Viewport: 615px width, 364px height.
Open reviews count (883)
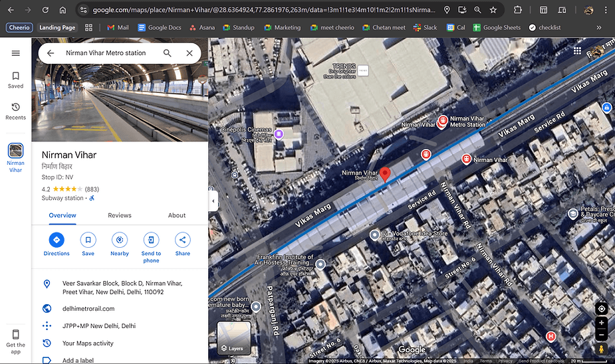pos(92,189)
